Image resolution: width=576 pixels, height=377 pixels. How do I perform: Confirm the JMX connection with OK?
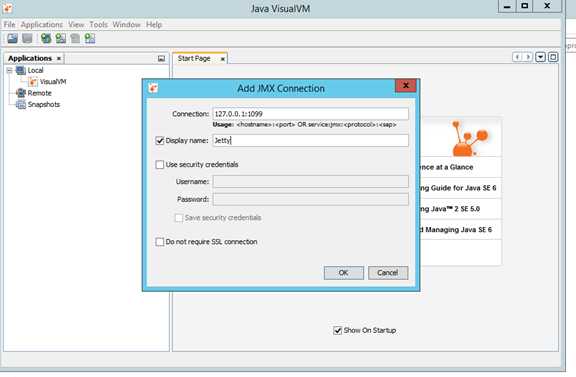pyautogui.click(x=343, y=273)
